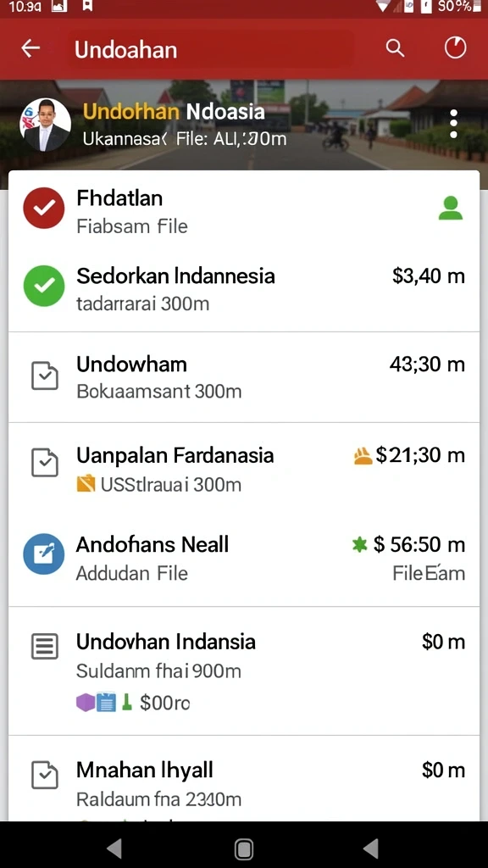Viewport: 488px width, 868px height.
Task: Open search with the magnifier icon
Action: pyautogui.click(x=395, y=48)
